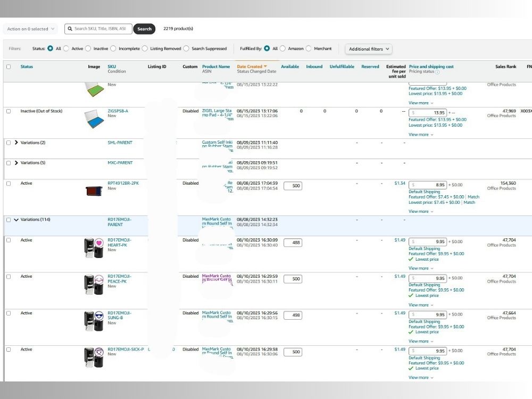Sort by Unfulfillable column header
532x399 pixels.
pyautogui.click(x=342, y=66)
